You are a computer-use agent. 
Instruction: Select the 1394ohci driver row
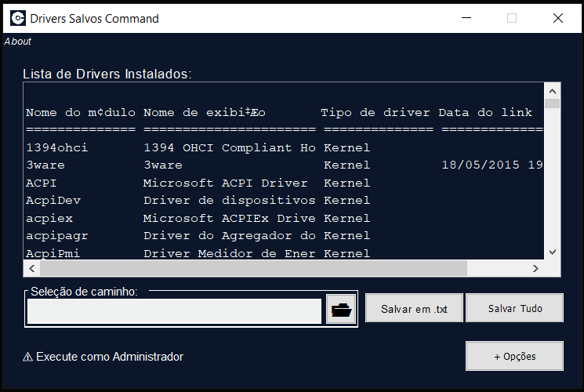click(196, 147)
